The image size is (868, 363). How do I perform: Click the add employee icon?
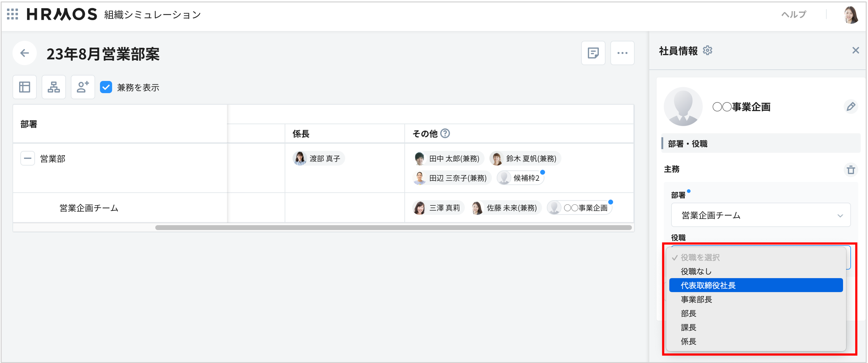[x=83, y=87]
